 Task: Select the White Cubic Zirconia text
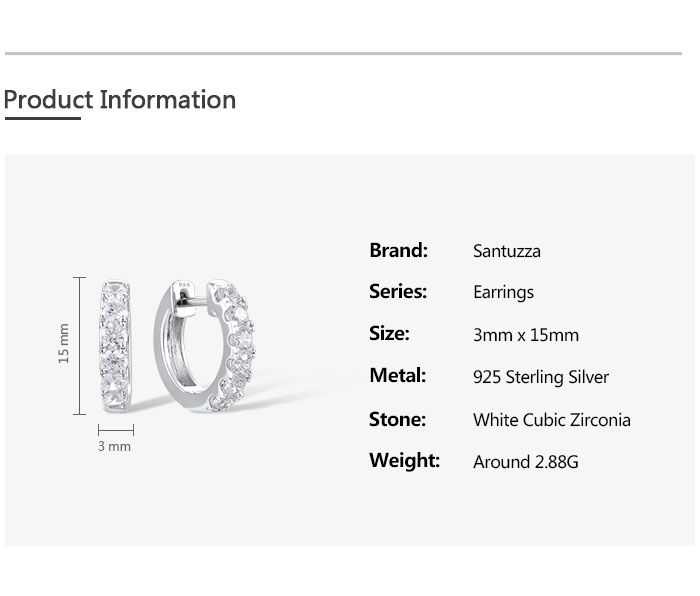pos(551,420)
